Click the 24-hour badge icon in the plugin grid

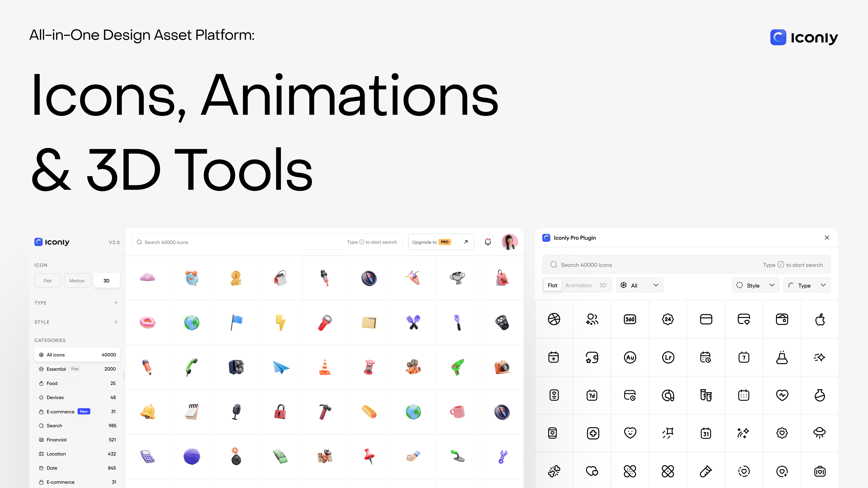pyautogui.click(x=668, y=319)
